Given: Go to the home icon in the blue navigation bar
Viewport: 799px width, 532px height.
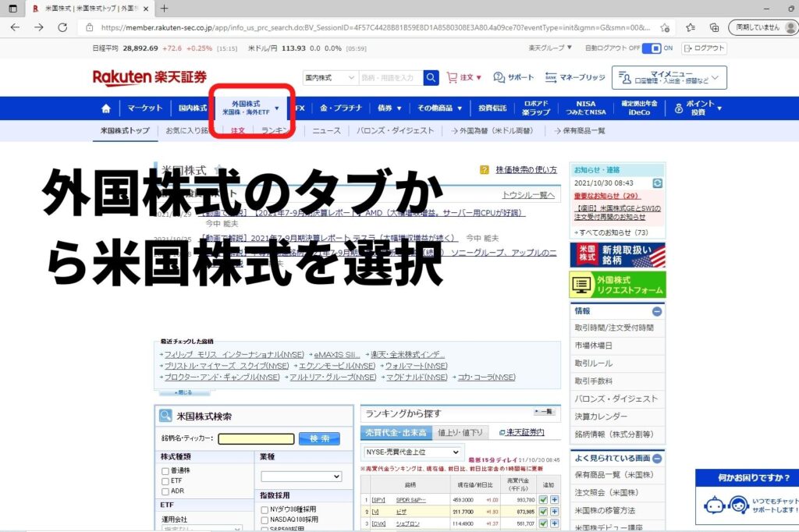Looking at the screenshot, I should [x=106, y=108].
